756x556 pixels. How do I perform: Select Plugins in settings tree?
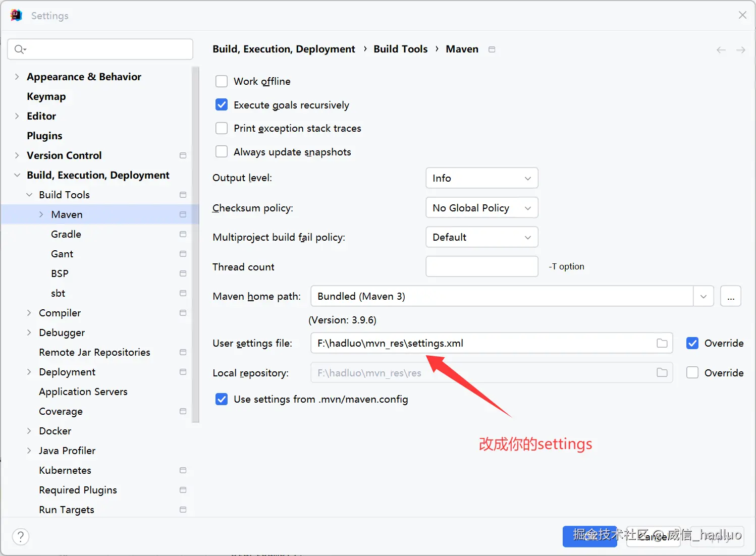[44, 136]
